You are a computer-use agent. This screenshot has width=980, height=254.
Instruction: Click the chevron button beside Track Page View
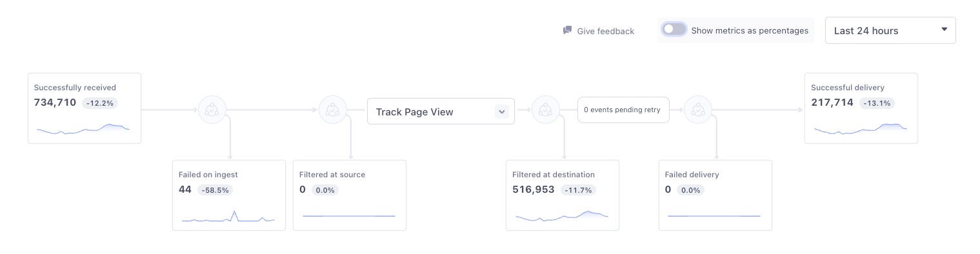[x=502, y=112]
